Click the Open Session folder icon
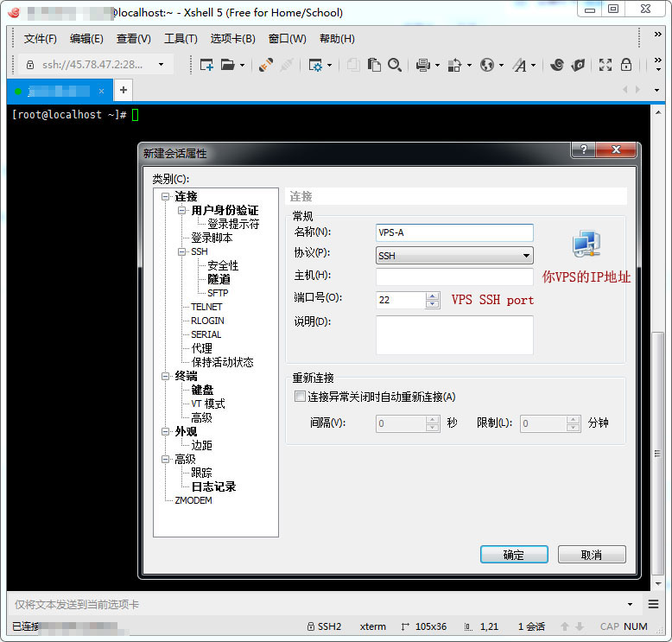672x642 pixels. [228, 65]
